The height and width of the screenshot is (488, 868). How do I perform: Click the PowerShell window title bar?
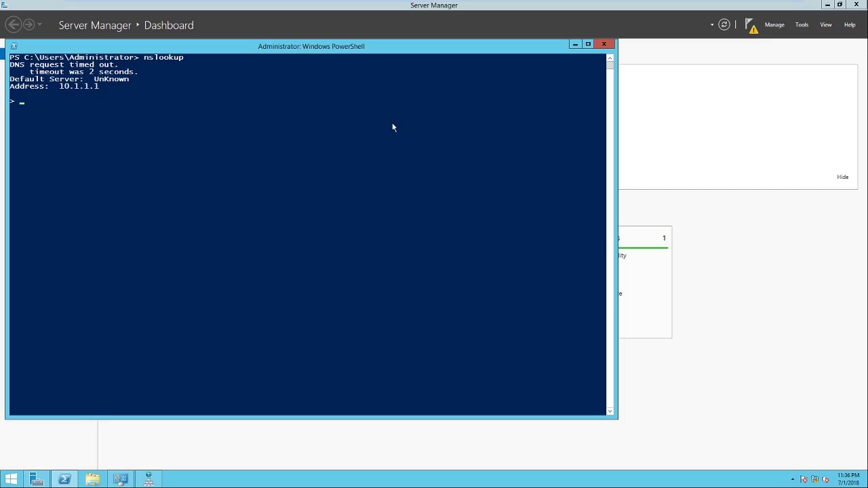(311, 46)
